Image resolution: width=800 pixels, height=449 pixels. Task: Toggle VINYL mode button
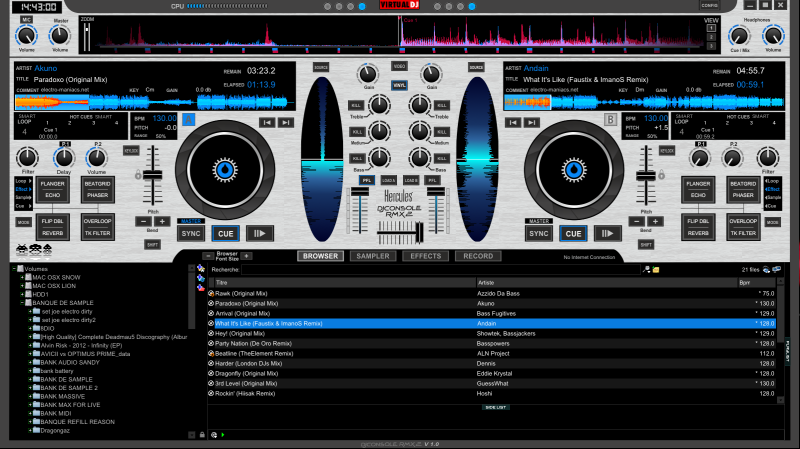399,85
